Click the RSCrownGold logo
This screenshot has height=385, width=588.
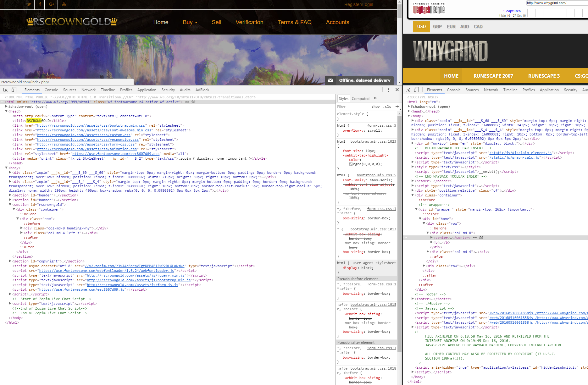pyautogui.click(x=72, y=22)
